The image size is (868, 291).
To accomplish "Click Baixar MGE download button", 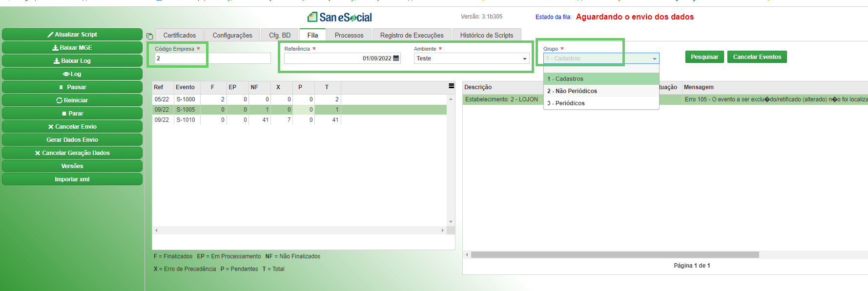I will point(72,48).
